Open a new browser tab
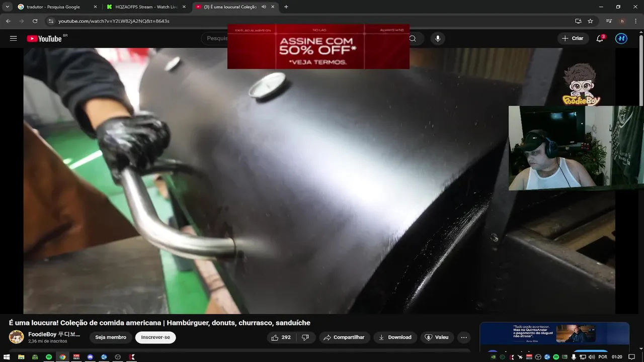This screenshot has height=362, width=644. [286, 7]
